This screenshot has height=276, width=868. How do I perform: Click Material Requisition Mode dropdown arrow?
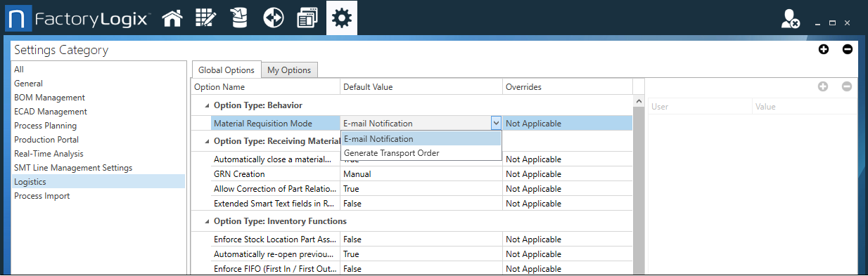tap(496, 123)
